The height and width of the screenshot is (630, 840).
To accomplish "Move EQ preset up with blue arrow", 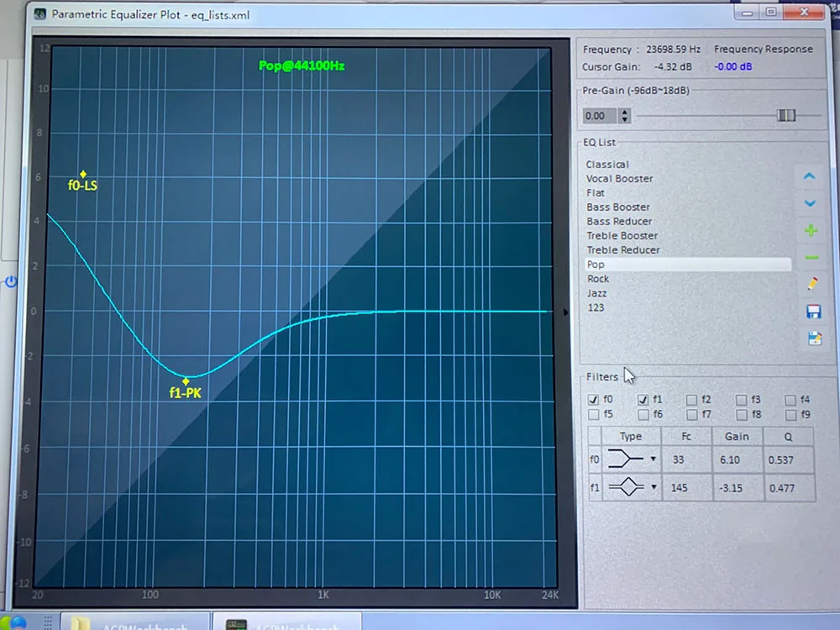I will 810,176.
